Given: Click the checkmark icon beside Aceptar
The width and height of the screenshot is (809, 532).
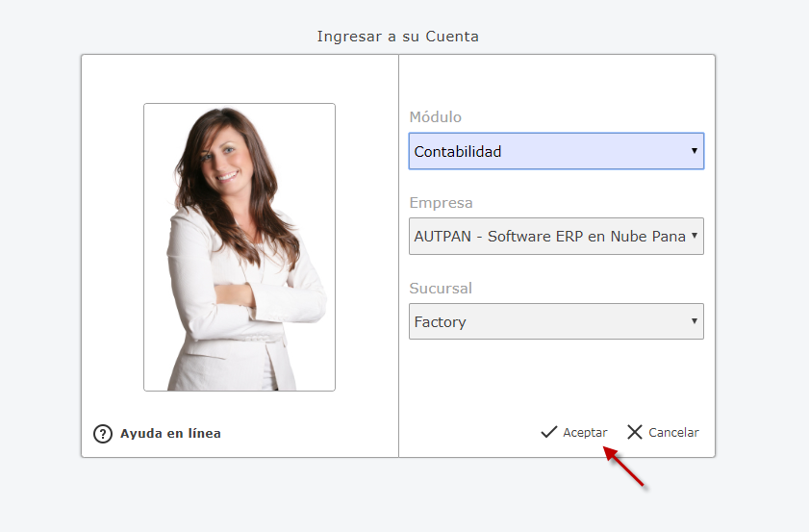Looking at the screenshot, I should pyautogui.click(x=549, y=432).
